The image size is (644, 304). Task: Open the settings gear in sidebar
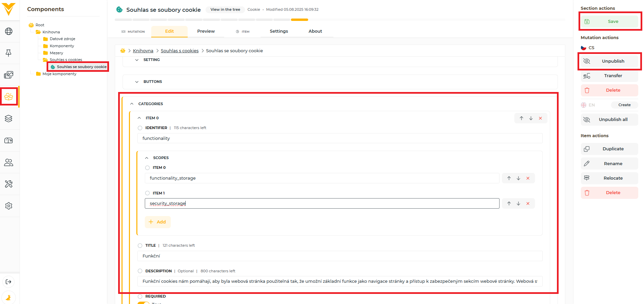click(9, 206)
